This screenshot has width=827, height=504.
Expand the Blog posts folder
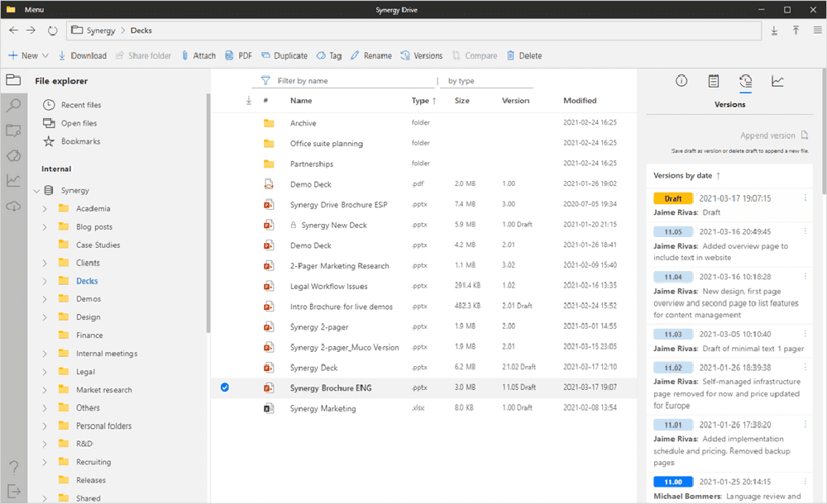click(45, 227)
